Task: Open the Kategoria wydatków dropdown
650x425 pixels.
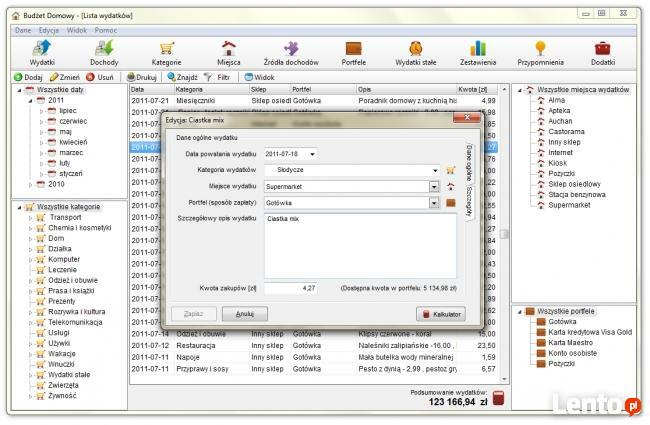Action: (434, 170)
